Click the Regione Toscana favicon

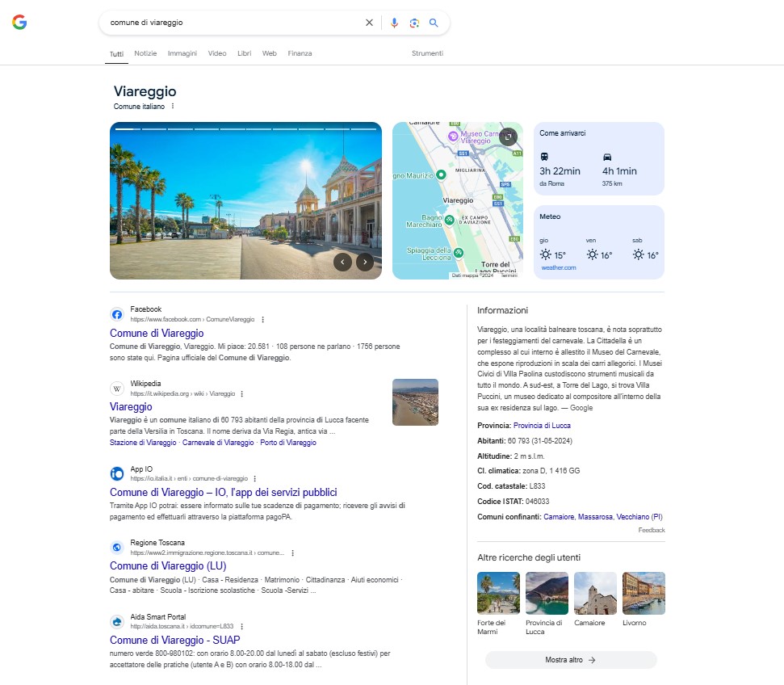click(x=117, y=548)
